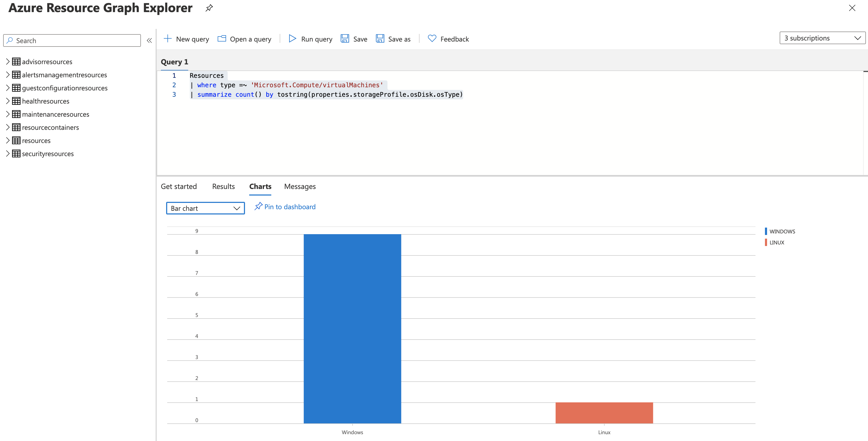Close the Resource Graph Explorer blade
The width and height of the screenshot is (868, 441).
point(852,8)
